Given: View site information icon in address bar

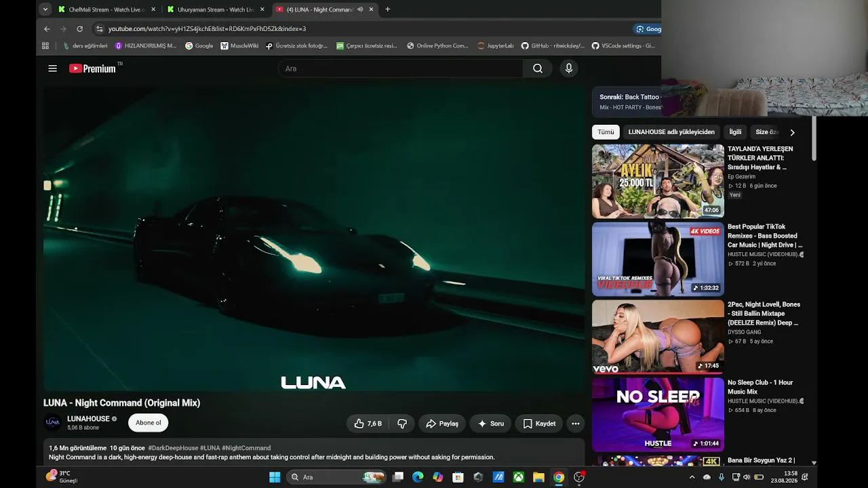Looking at the screenshot, I should 100,29.
